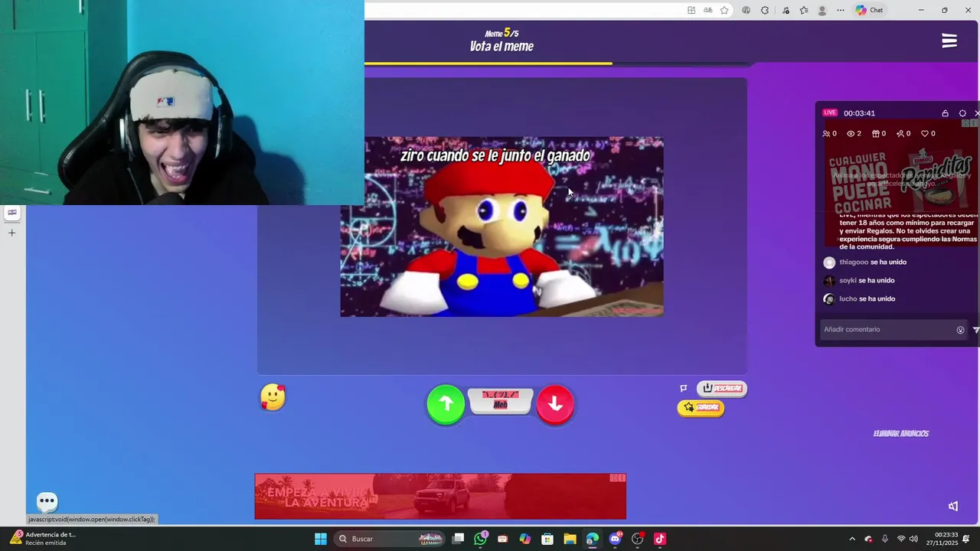Click the taskbar Buscar search box
Image resolution: width=980 pixels, height=551 pixels.
[390, 539]
